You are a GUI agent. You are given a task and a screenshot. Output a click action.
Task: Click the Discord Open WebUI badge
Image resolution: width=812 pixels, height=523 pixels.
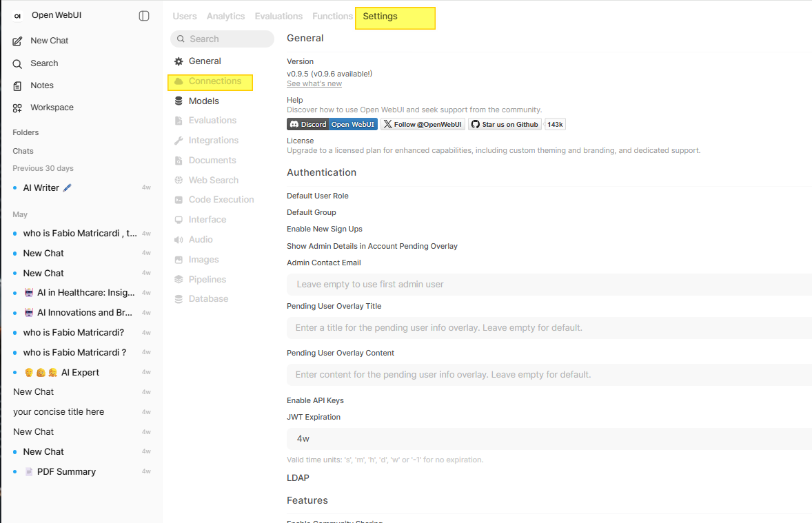click(332, 124)
